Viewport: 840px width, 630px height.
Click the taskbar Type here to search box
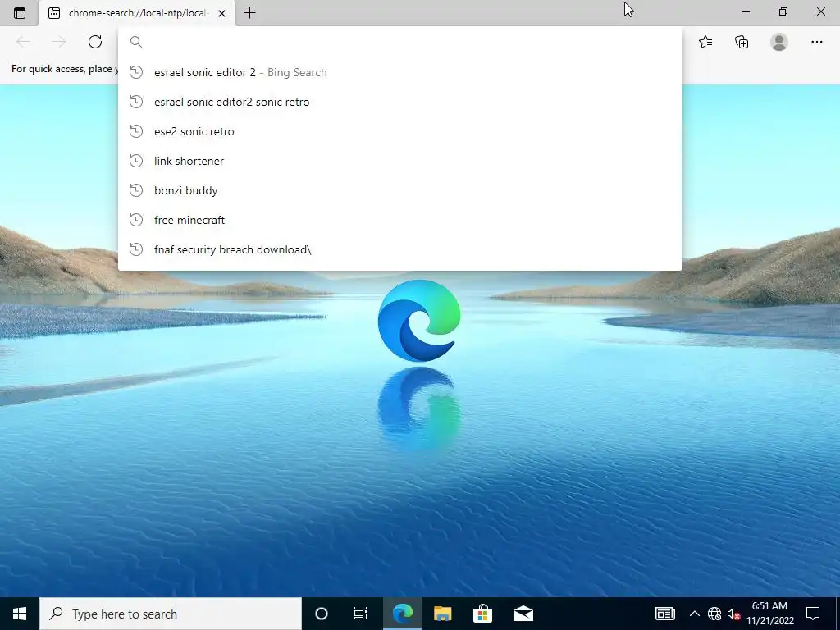tap(171, 614)
